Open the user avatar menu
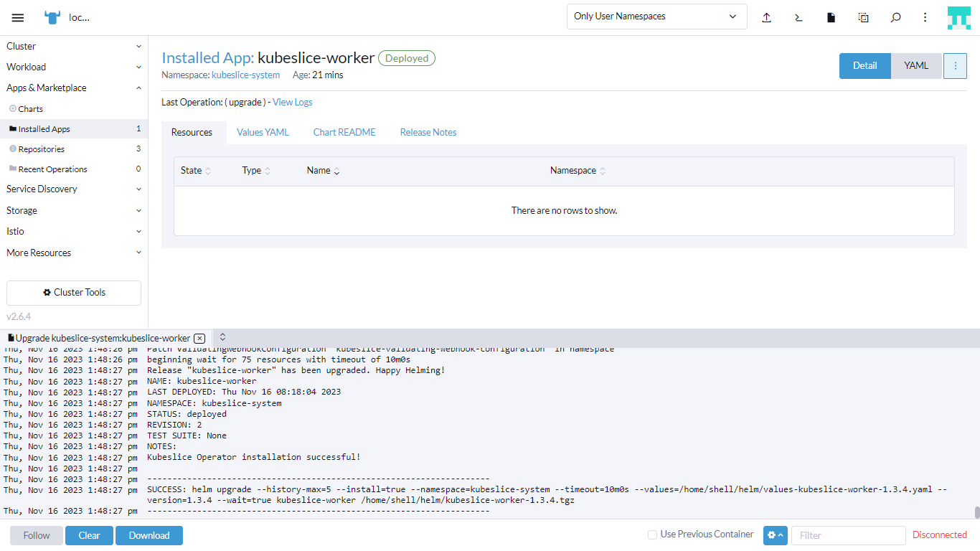 click(x=958, y=18)
